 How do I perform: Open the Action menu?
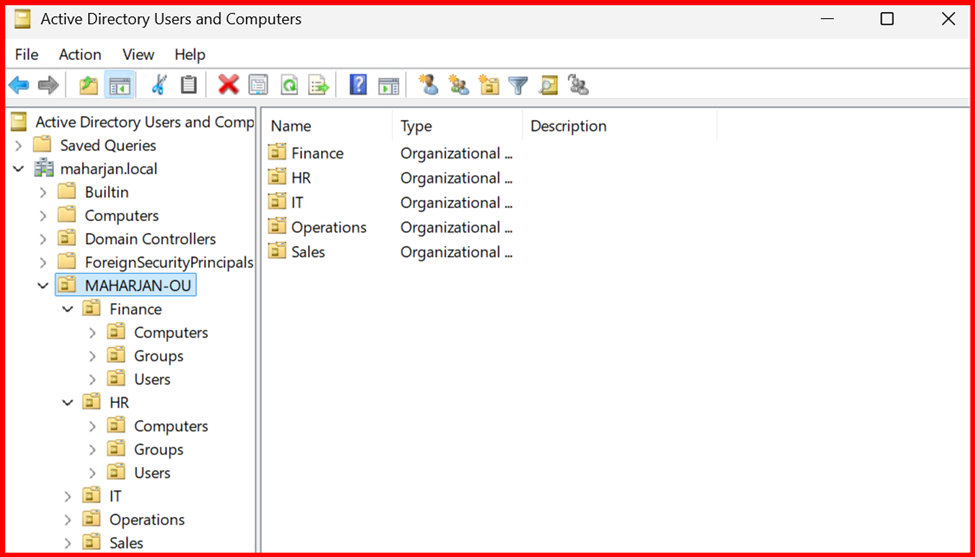pyautogui.click(x=80, y=54)
